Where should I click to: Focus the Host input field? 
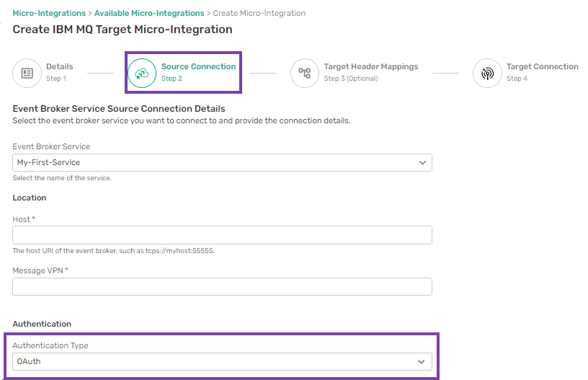pos(222,235)
